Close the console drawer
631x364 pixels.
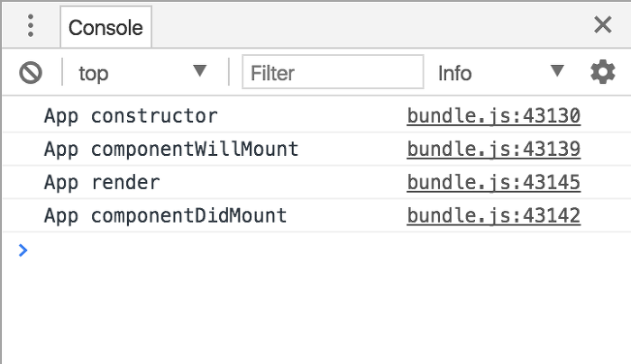coord(603,25)
